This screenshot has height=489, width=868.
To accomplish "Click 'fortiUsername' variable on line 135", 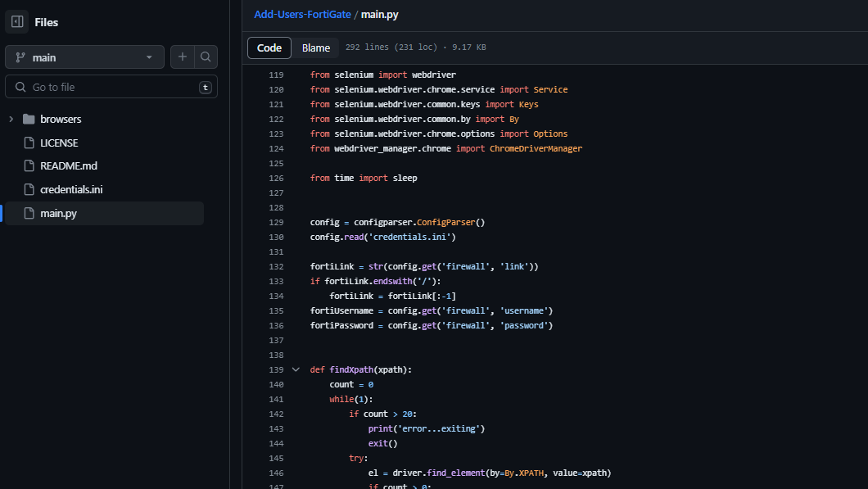I will [x=341, y=310].
